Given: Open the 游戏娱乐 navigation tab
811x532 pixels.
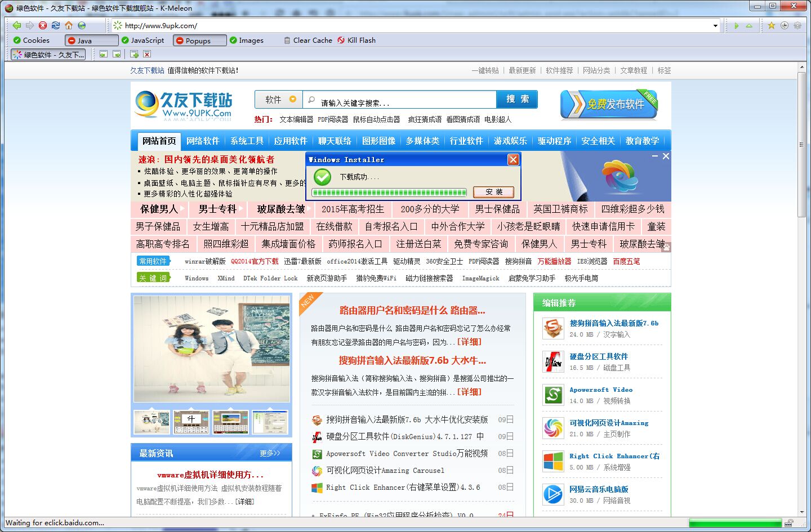Looking at the screenshot, I should [x=510, y=141].
